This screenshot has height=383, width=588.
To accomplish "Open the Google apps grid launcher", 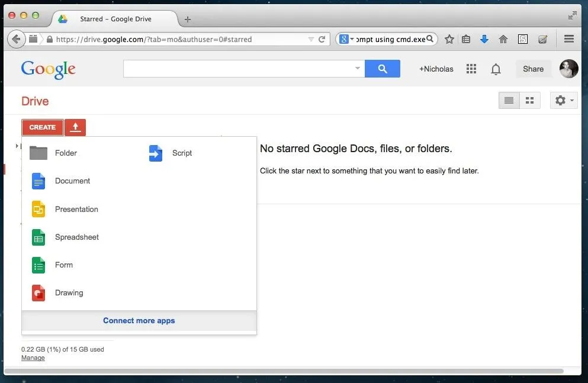I will [471, 69].
